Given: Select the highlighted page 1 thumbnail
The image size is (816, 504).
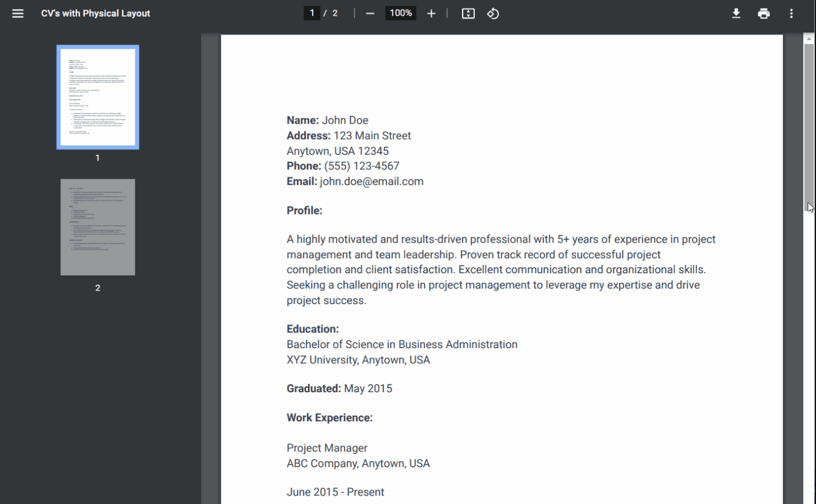Looking at the screenshot, I should tap(97, 97).
